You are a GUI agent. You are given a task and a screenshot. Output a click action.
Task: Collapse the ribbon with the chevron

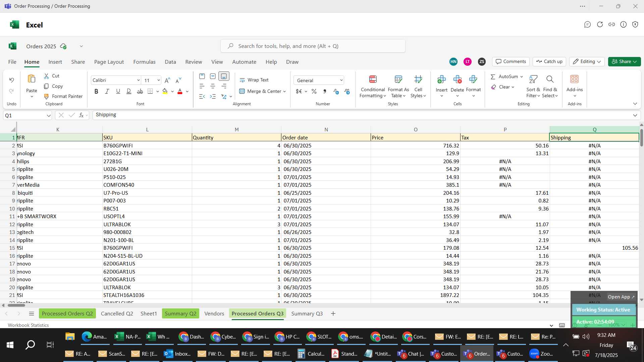635,104
